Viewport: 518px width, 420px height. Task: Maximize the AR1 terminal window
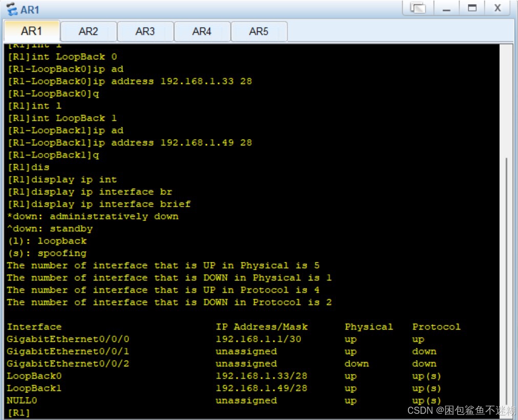(x=472, y=8)
